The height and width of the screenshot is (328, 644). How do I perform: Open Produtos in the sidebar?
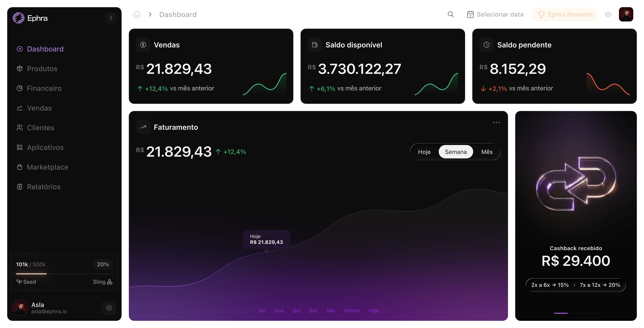(x=37, y=68)
